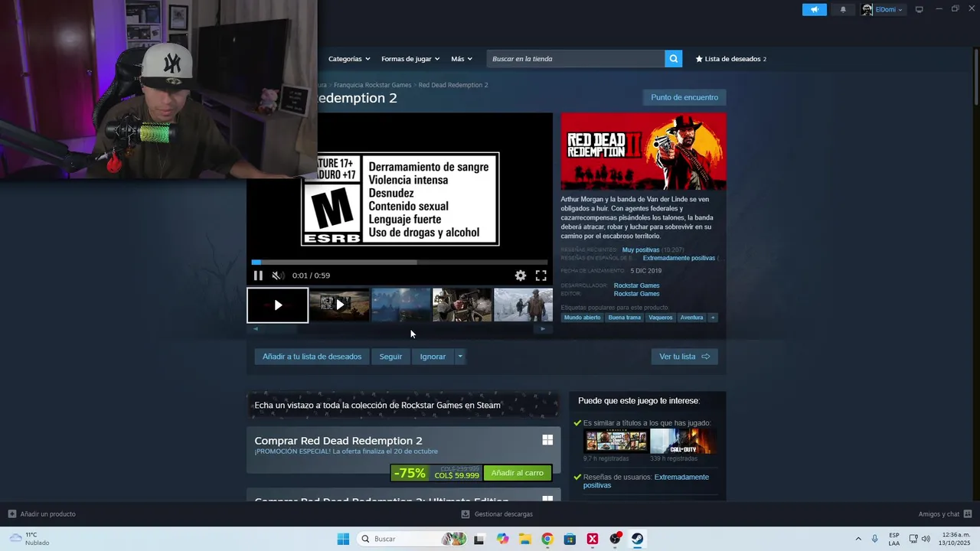Image resolution: width=980 pixels, height=551 pixels.
Task: Open the Call of Duty similar game thumbnail
Action: click(683, 441)
